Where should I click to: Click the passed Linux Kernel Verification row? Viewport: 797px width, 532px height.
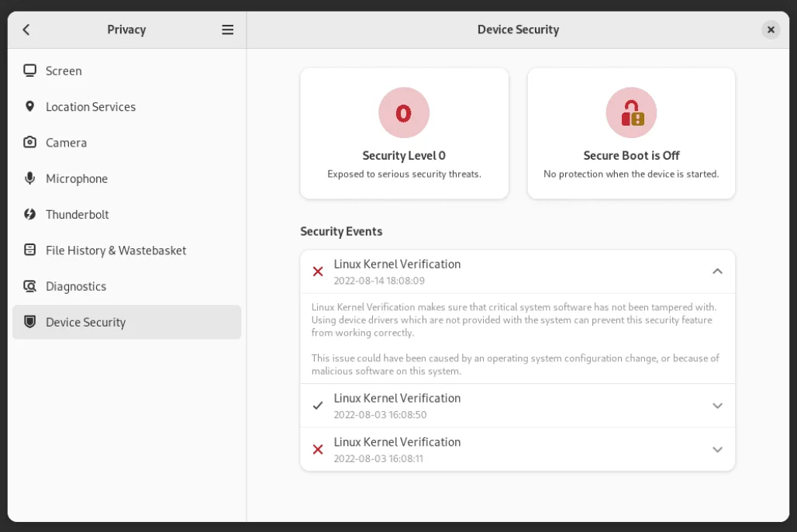[x=517, y=406]
